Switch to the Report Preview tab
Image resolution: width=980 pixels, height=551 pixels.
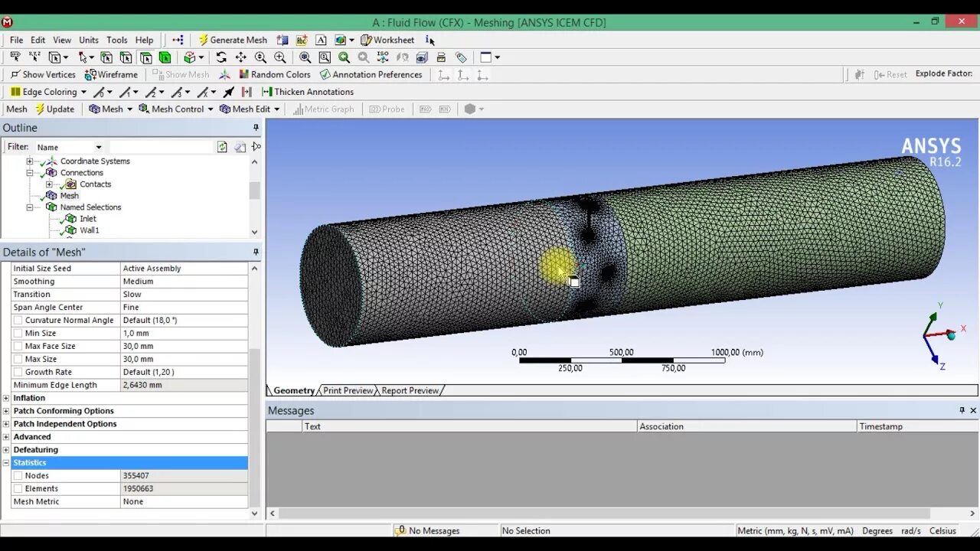pos(410,390)
